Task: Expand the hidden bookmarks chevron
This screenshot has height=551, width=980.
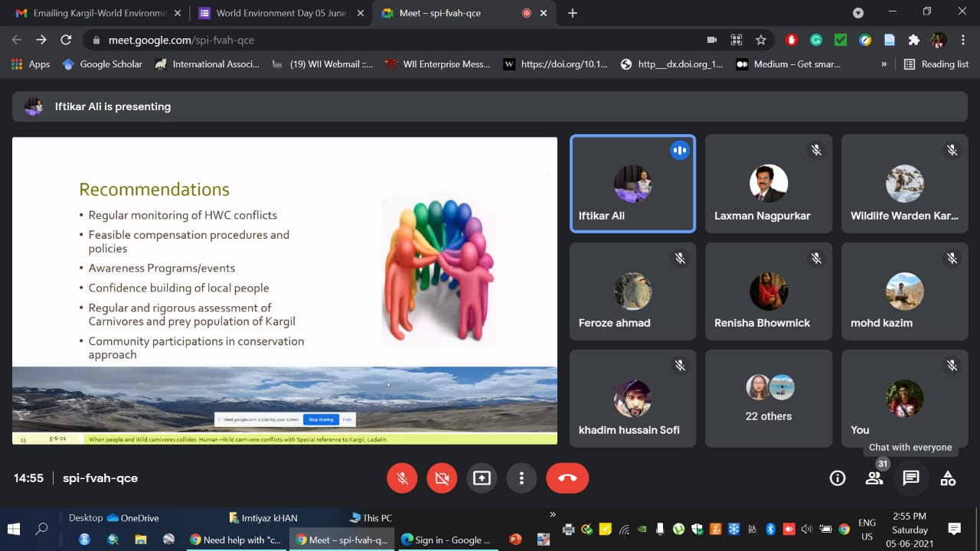Action: coord(884,64)
